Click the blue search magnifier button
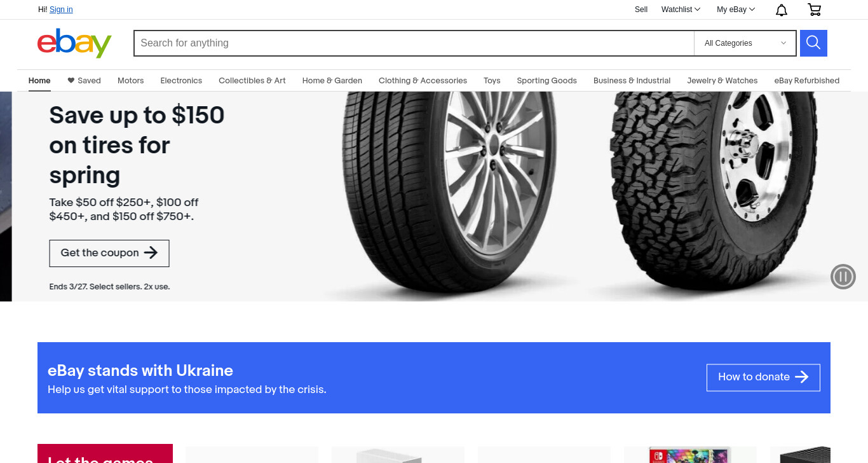Screen dimensions: 868x463 [813, 43]
